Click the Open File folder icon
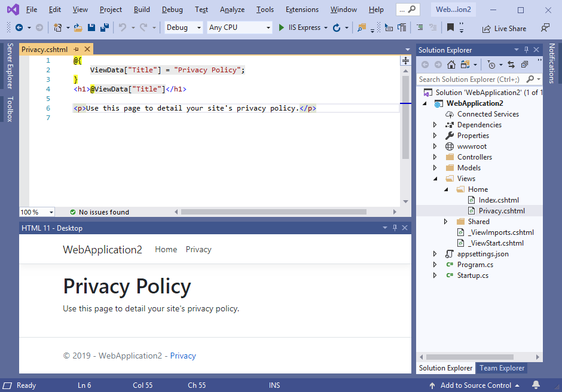Image resolution: width=562 pixels, height=392 pixels. [78, 27]
